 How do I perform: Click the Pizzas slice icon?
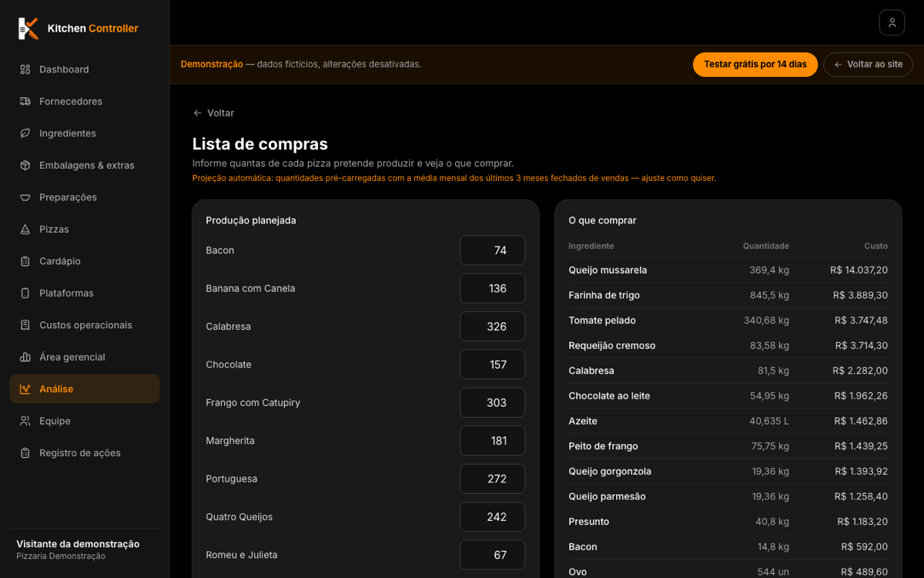point(25,229)
